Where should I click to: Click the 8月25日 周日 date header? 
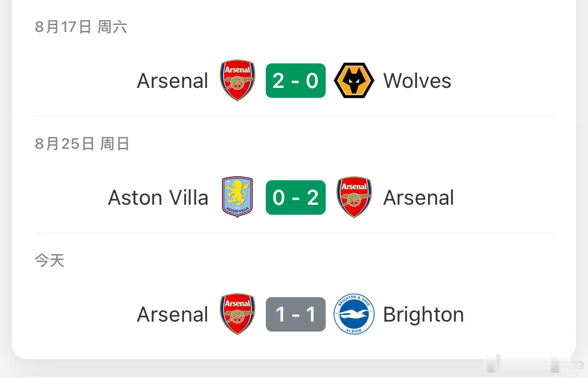(x=82, y=144)
